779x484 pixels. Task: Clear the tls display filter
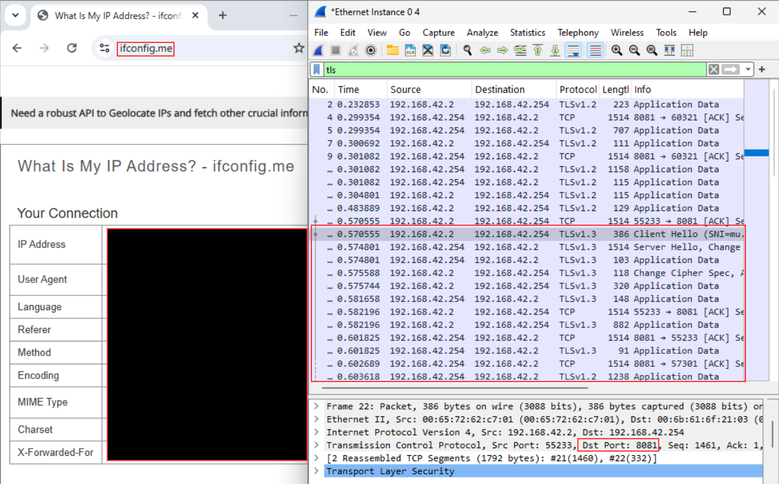click(x=714, y=70)
